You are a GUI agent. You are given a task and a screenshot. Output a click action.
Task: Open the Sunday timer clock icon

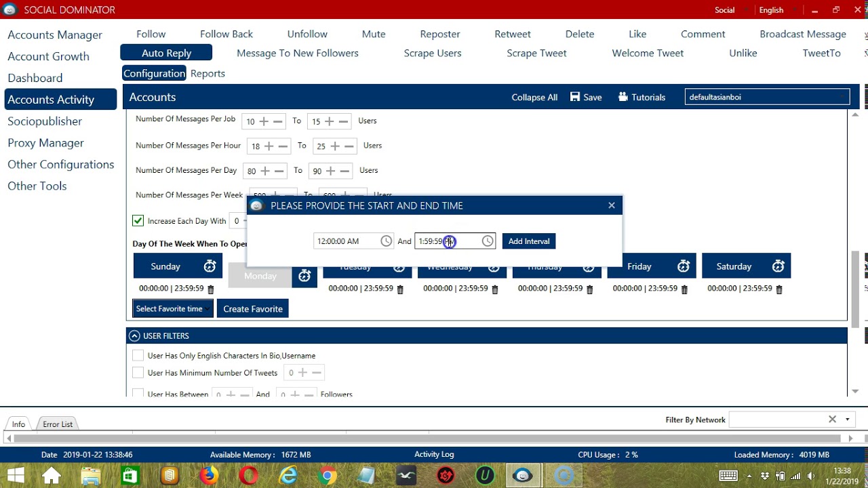coord(210,266)
